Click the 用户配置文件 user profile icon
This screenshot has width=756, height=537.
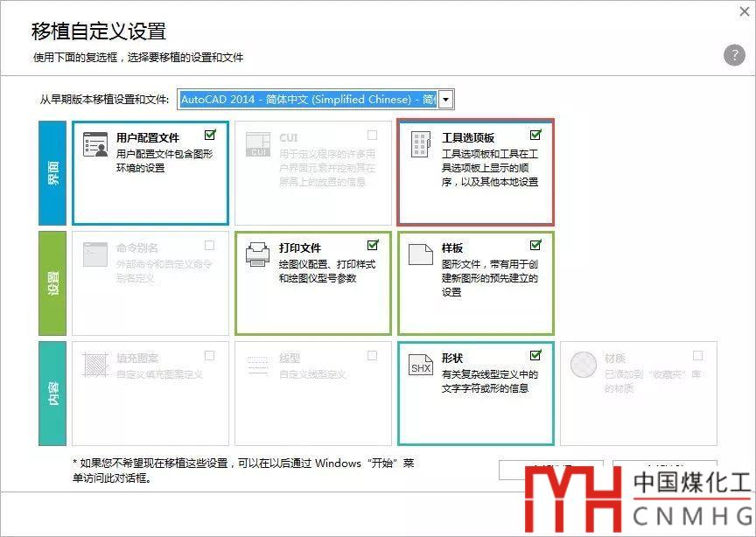(95, 145)
